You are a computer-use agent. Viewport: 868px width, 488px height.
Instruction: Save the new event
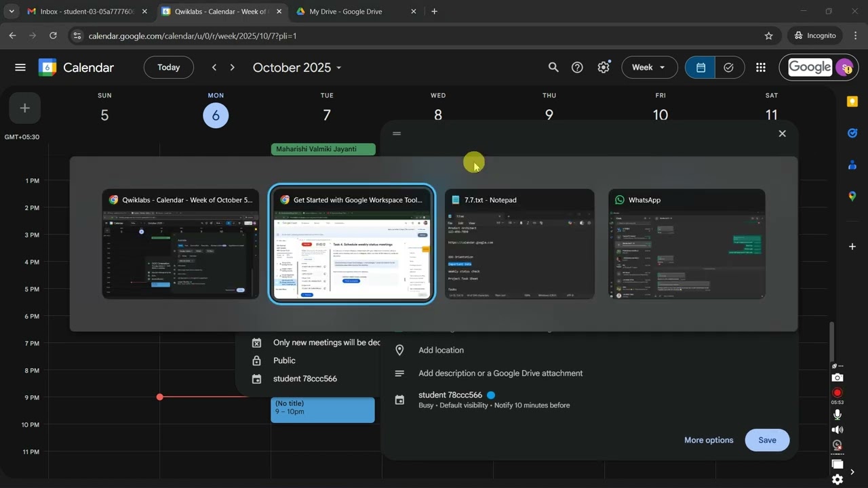click(767, 440)
